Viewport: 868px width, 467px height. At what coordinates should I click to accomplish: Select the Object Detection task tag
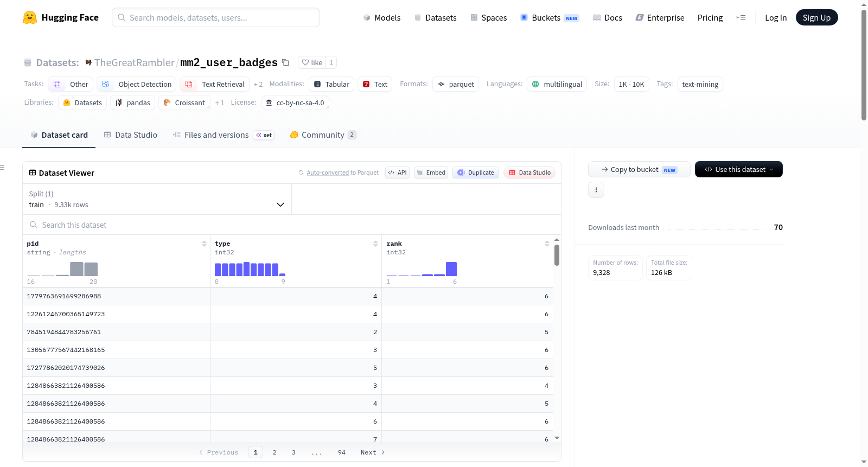point(137,84)
